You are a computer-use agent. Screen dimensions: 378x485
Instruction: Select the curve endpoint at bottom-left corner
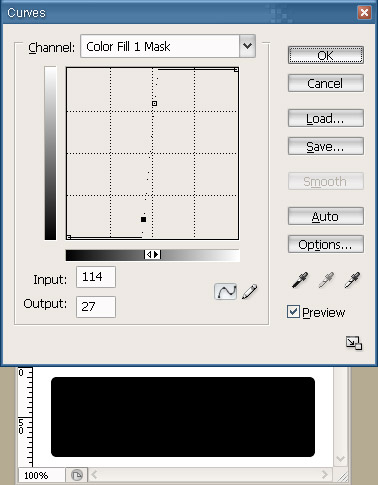tap(69, 237)
